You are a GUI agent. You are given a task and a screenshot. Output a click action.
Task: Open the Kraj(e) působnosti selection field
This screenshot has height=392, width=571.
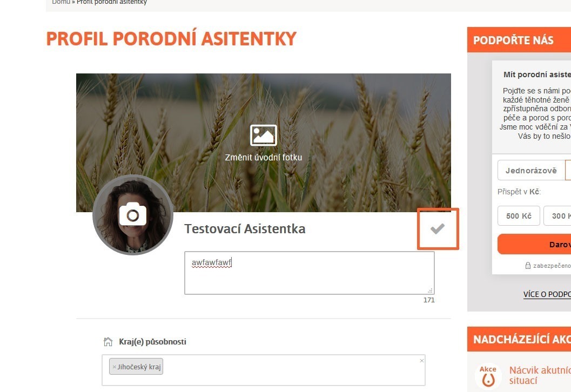coord(264,370)
